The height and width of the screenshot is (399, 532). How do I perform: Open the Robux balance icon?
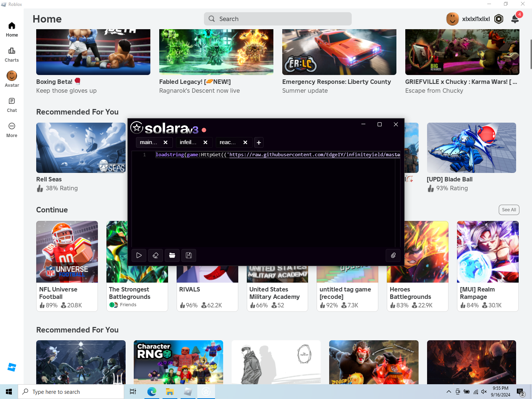pos(499,19)
